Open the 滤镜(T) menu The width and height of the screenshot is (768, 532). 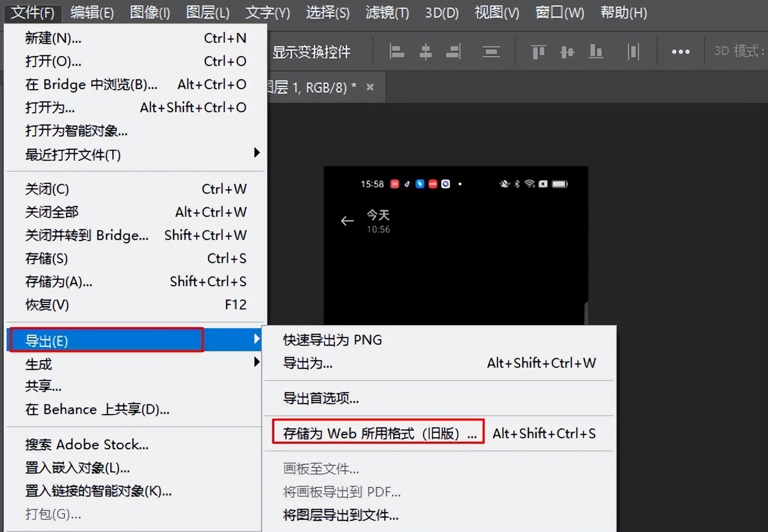coord(387,12)
